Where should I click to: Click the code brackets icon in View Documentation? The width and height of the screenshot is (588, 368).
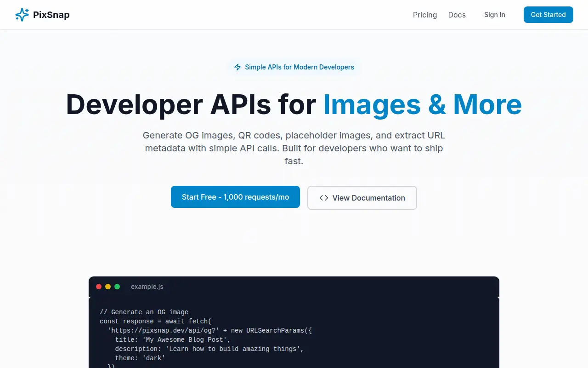pos(324,198)
